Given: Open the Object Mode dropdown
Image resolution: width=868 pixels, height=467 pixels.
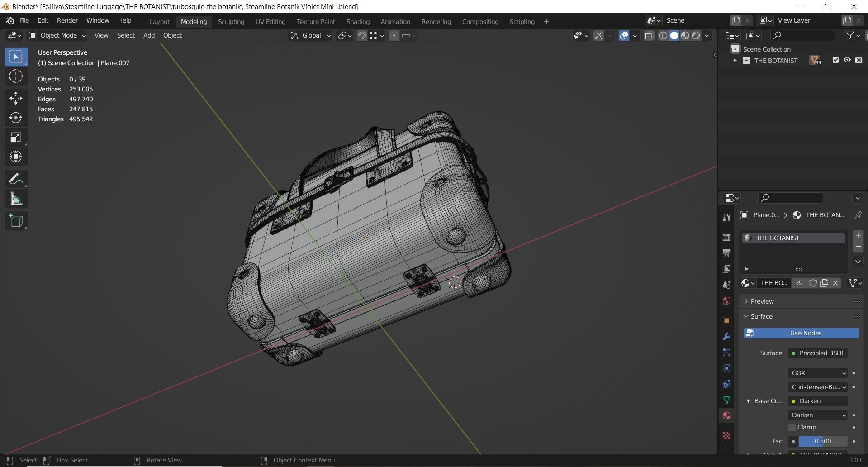Looking at the screenshot, I should coord(57,36).
